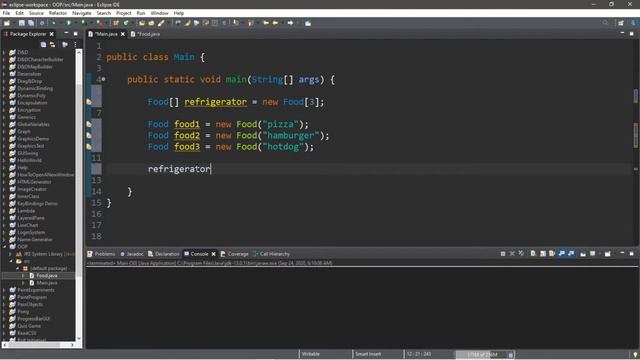Expand the Encapsulation project

pos(4,102)
